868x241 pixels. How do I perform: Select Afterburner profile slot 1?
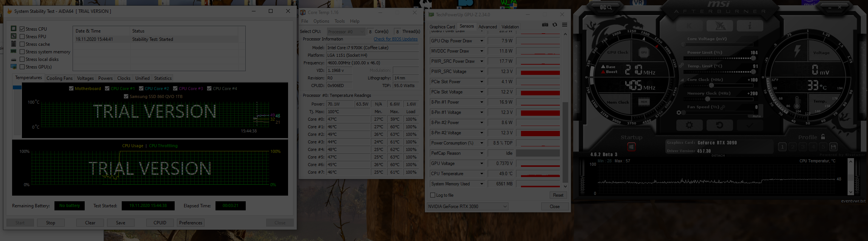[783, 147]
